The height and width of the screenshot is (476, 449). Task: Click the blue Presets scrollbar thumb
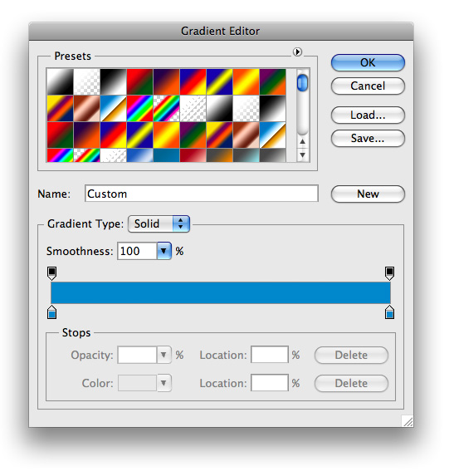(302, 83)
